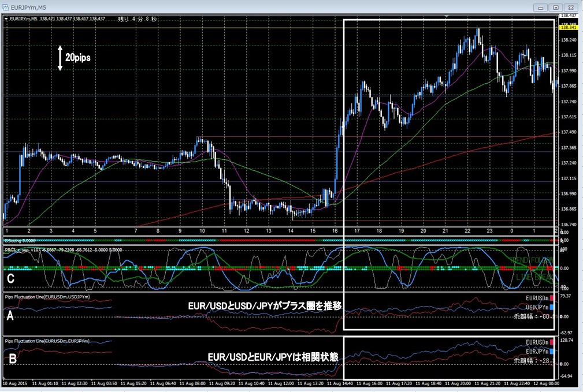Click the EURJPYm,M5 OHLC values in chart header
The height and width of the screenshot is (392, 583).
(72, 18)
